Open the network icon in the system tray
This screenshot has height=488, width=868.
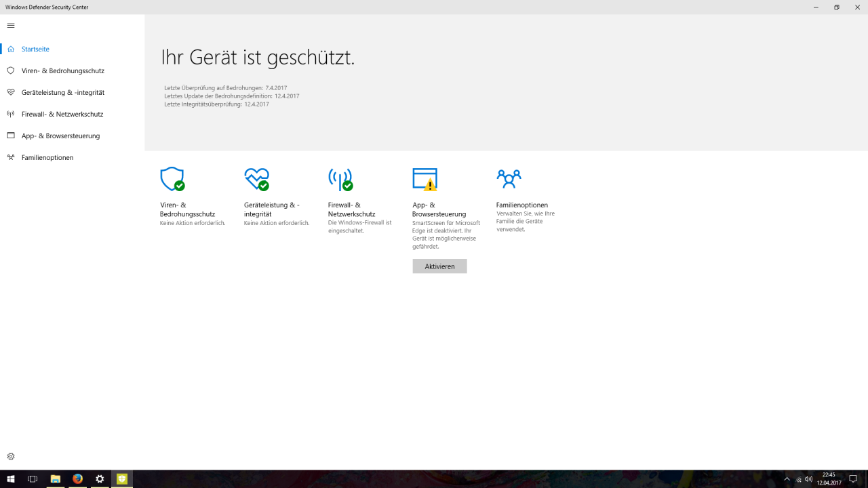(798, 479)
